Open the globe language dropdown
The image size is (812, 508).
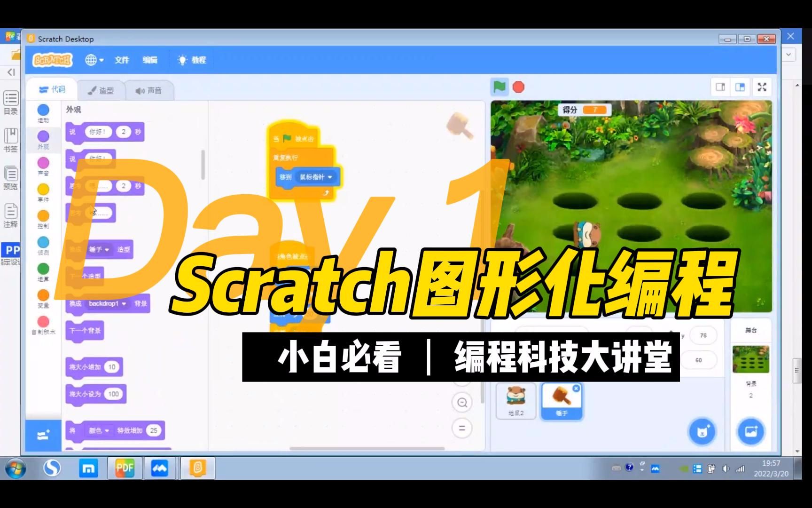click(94, 60)
